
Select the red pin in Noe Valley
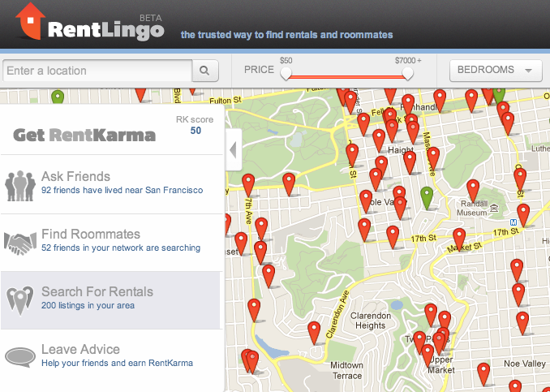[x=483, y=373]
